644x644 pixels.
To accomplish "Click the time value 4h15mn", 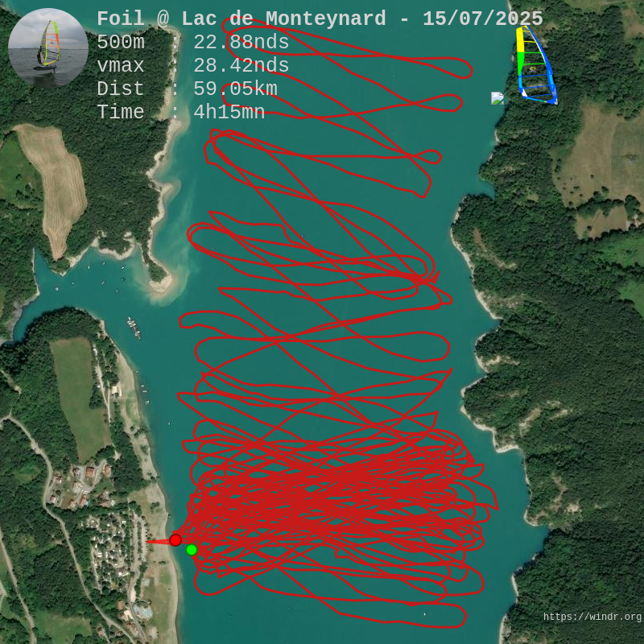I will tap(229, 113).
